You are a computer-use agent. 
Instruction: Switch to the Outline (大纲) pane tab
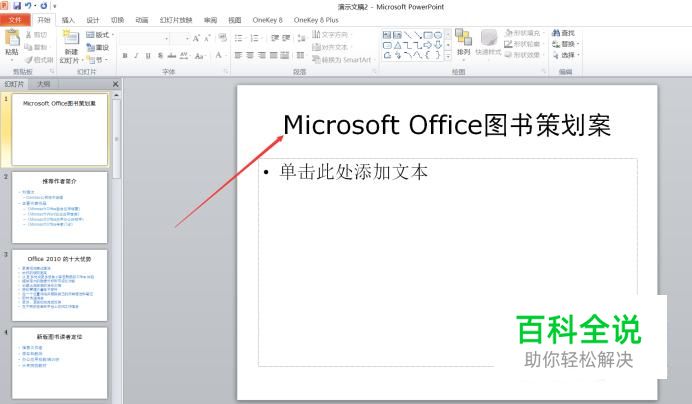[x=43, y=84]
